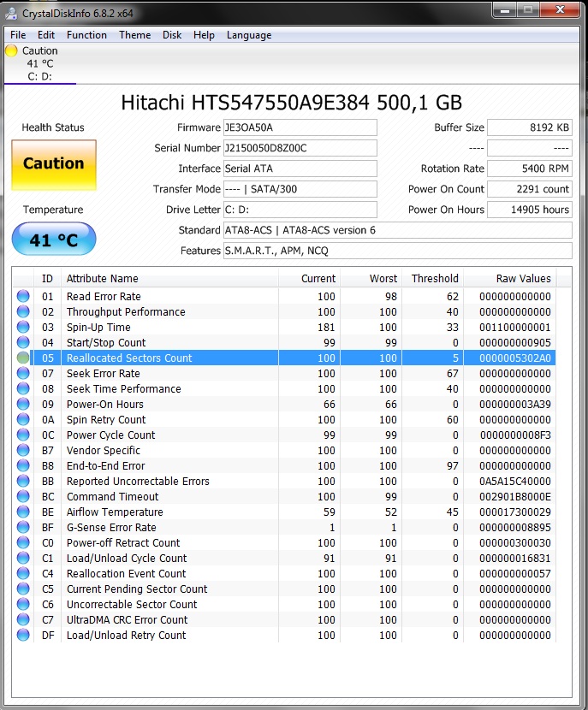The width and height of the screenshot is (588, 710).
Task: Open the File menu
Action: (18, 35)
